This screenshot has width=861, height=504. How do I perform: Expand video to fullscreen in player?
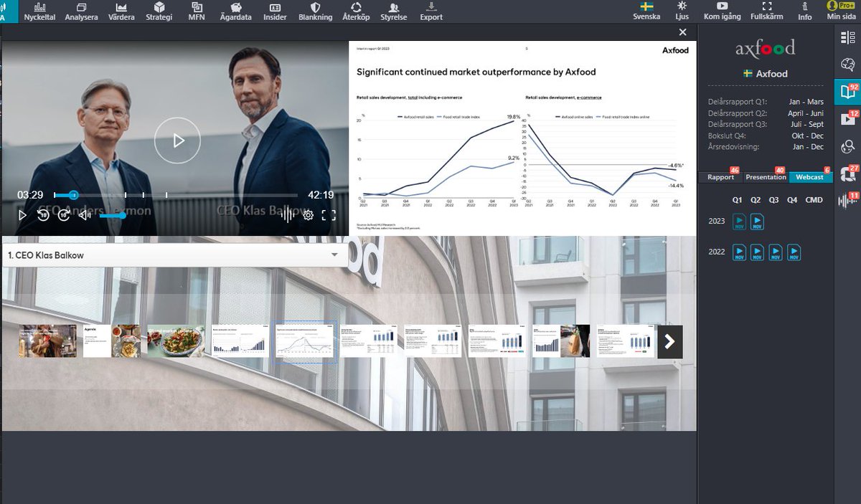(x=329, y=214)
